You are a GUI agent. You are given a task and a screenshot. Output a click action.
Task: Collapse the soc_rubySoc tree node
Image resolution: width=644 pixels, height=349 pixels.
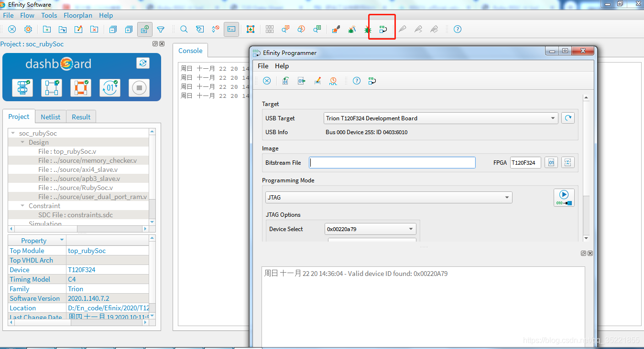point(13,133)
